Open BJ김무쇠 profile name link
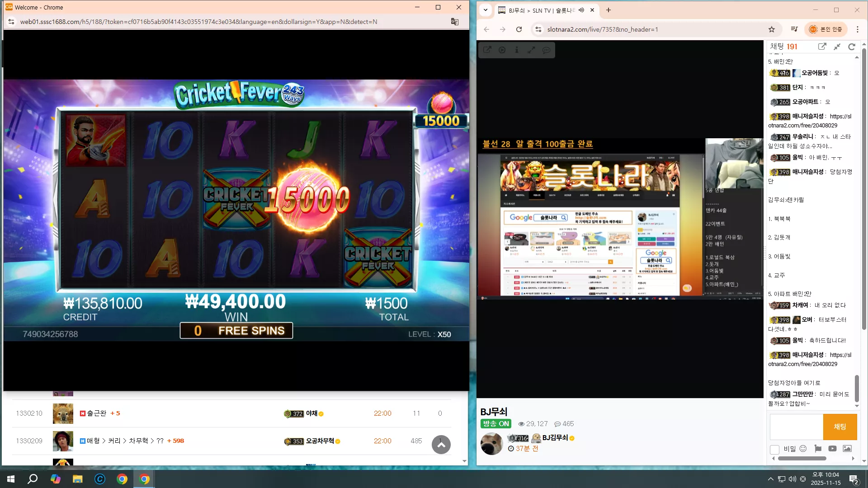Viewport: 868px width, 488px height. (555, 438)
